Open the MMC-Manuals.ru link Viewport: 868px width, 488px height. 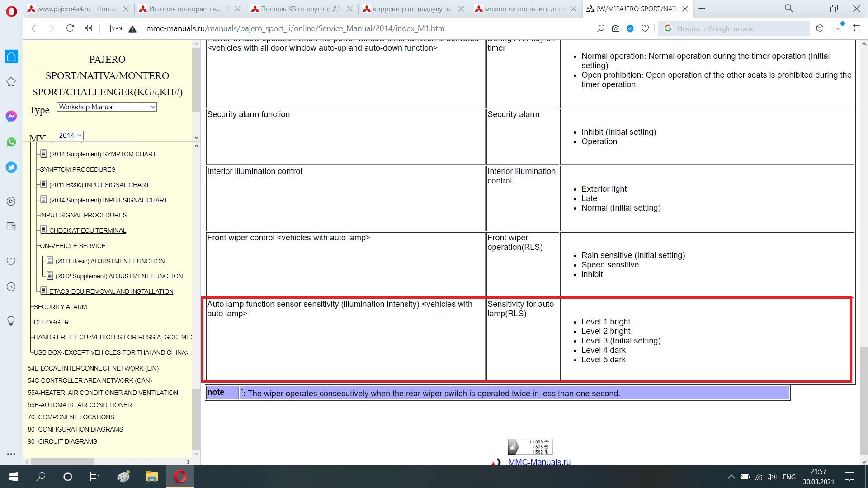(x=539, y=462)
